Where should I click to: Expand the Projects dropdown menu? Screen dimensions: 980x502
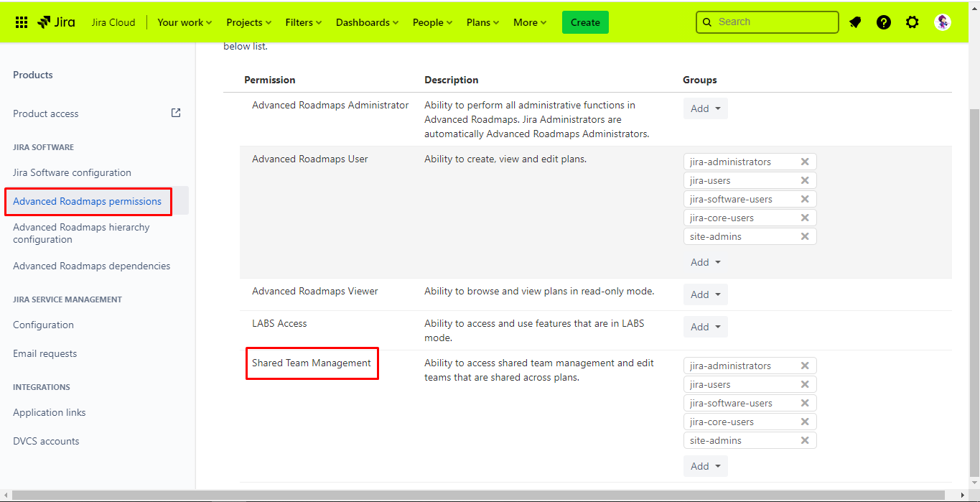(x=248, y=22)
